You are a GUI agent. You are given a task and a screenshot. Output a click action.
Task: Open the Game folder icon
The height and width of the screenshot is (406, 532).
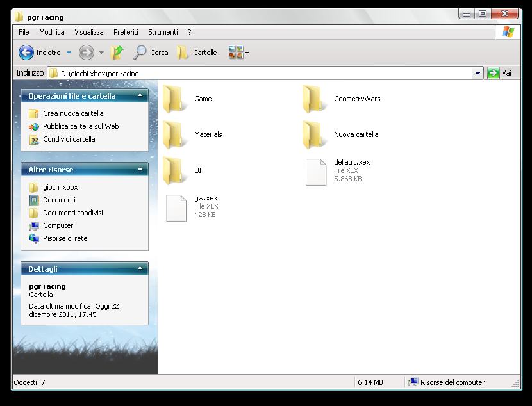pyautogui.click(x=174, y=99)
